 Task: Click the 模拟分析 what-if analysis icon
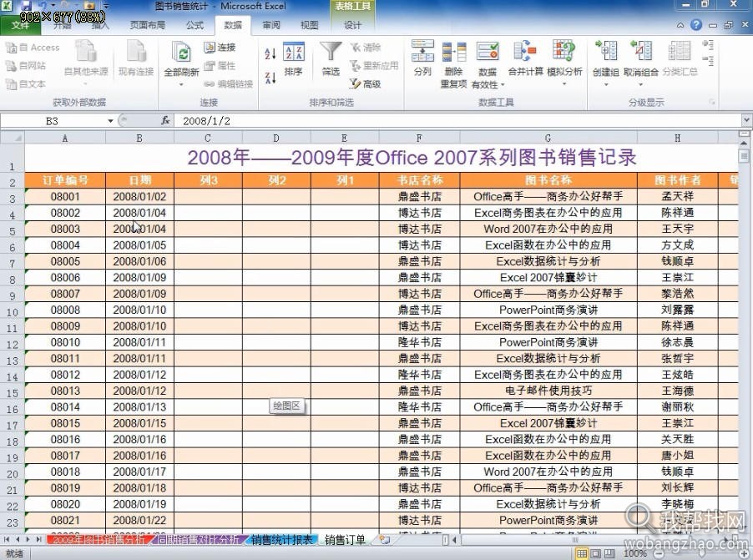click(564, 52)
